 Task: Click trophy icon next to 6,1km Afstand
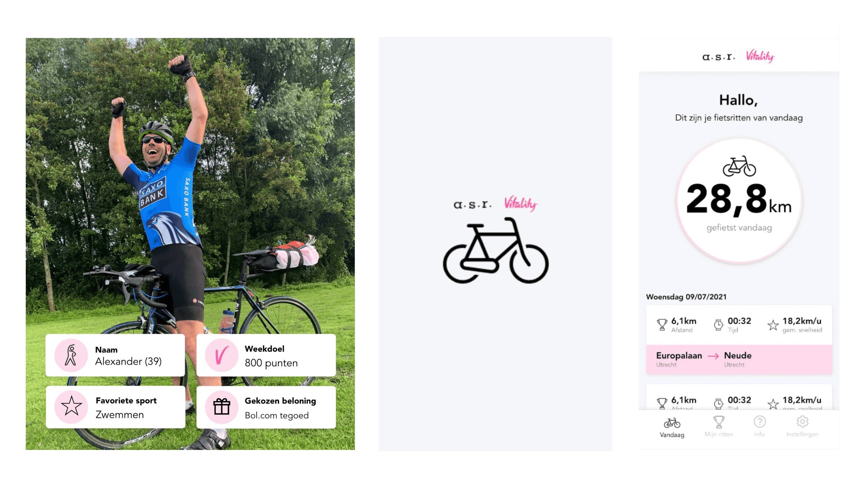click(662, 325)
